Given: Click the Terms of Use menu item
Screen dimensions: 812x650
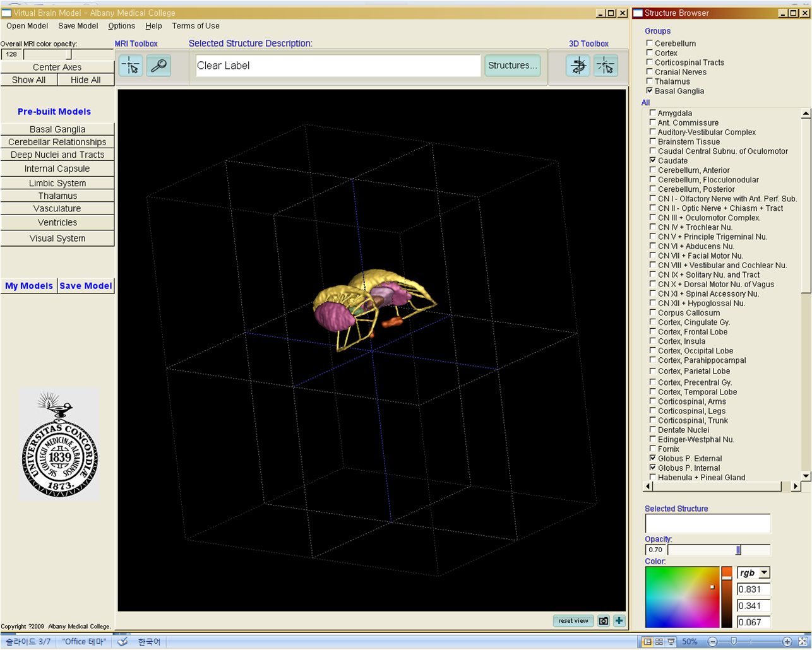Looking at the screenshot, I should click(196, 26).
